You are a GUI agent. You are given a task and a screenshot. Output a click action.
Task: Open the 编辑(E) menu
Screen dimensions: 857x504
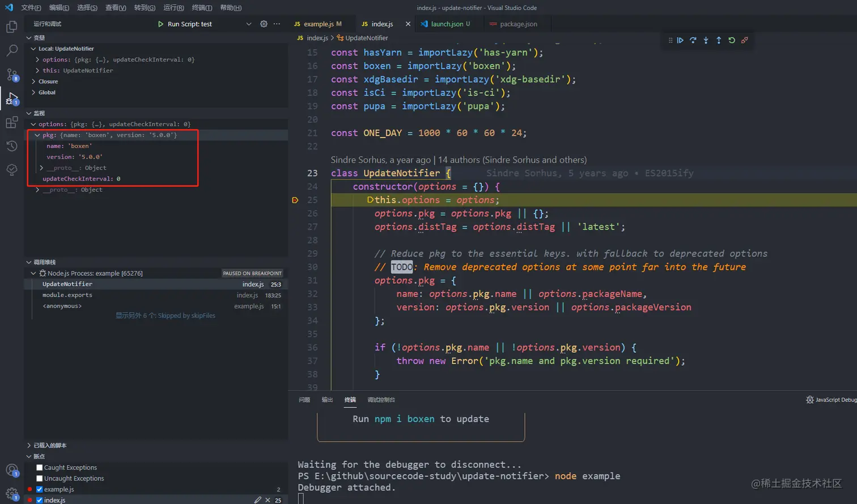point(59,7)
